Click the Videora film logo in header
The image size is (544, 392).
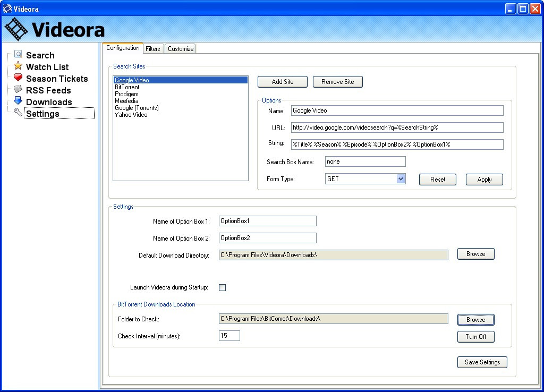16,30
